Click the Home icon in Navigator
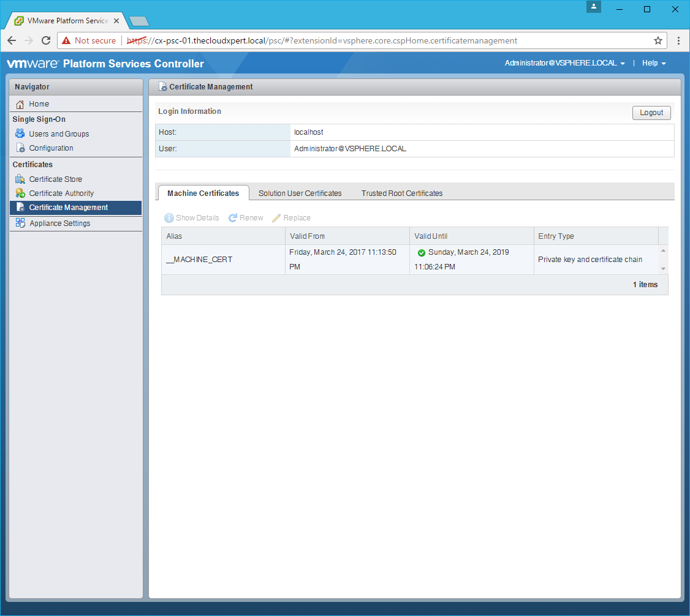Screen dimensions: 690x616 [20, 104]
